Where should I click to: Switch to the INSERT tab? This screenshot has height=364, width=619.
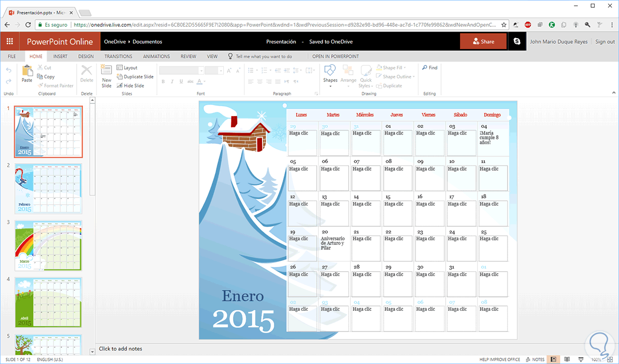click(60, 56)
